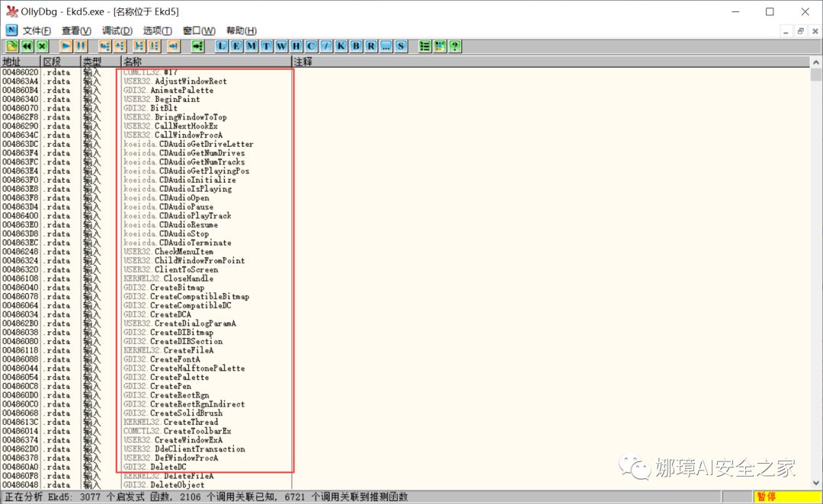Open the 窗口(W) menu
Screen dimensions: 823x504
(x=199, y=31)
